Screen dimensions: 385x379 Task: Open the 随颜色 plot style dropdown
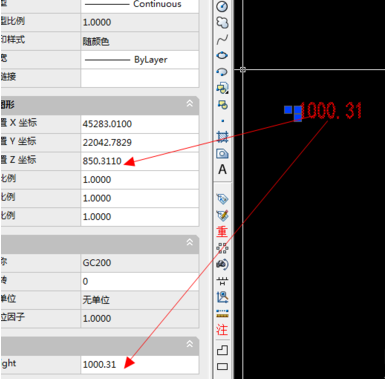[140, 41]
